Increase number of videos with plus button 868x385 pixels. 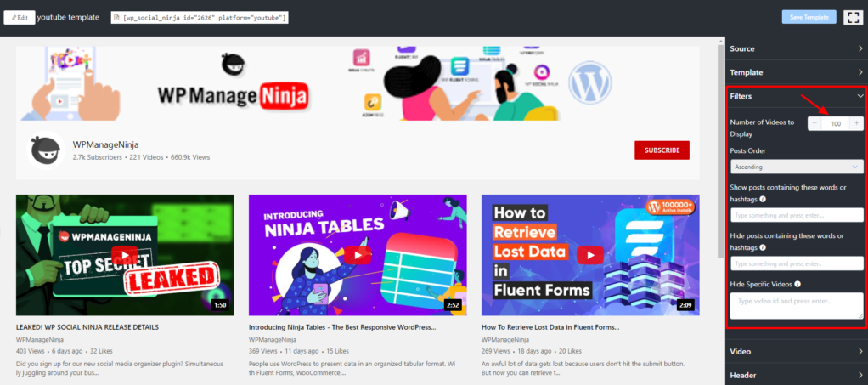tap(856, 123)
